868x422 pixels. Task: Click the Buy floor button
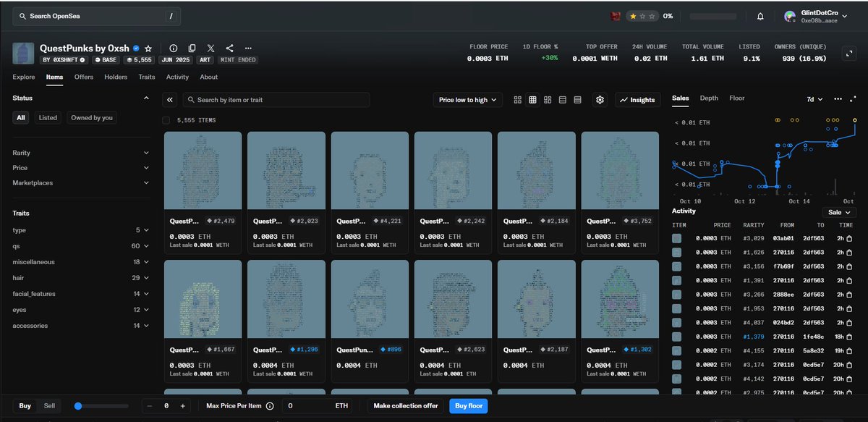pyautogui.click(x=468, y=406)
